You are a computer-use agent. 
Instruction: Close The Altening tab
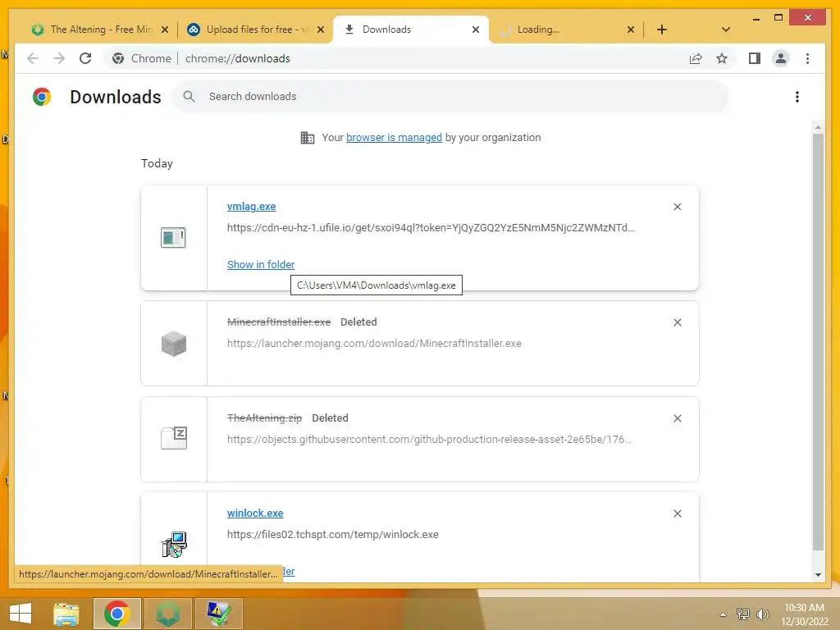(165, 30)
